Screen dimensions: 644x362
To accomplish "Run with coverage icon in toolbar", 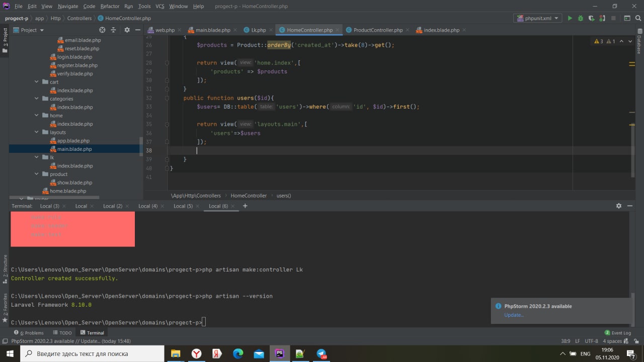I will (591, 18).
